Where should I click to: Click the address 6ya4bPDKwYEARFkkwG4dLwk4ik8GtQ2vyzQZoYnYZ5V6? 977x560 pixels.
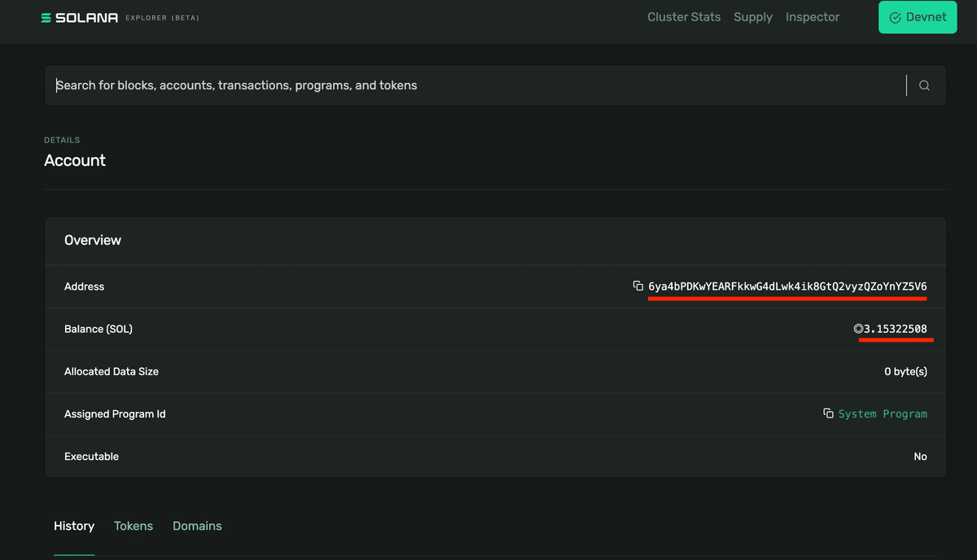pos(787,287)
